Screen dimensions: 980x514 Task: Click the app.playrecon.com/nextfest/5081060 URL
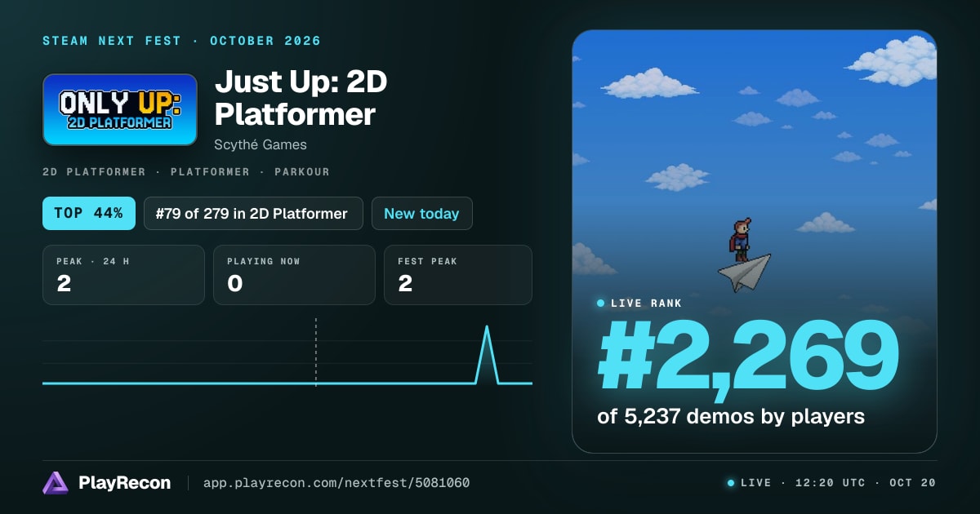click(336, 483)
